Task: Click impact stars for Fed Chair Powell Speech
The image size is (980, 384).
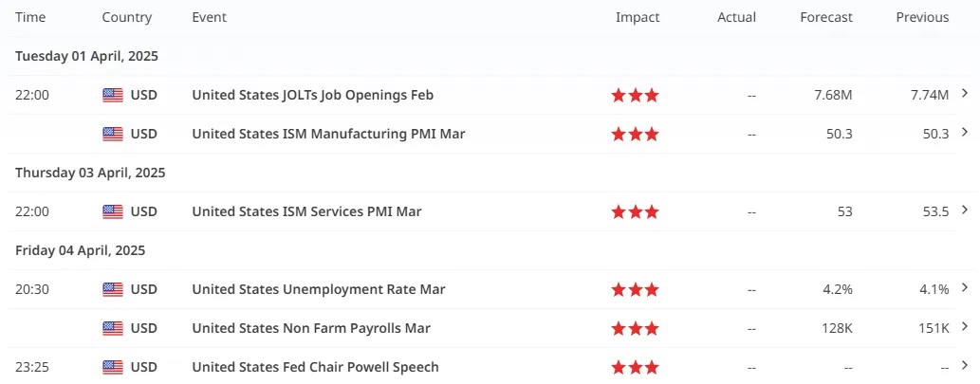Action: pos(635,367)
